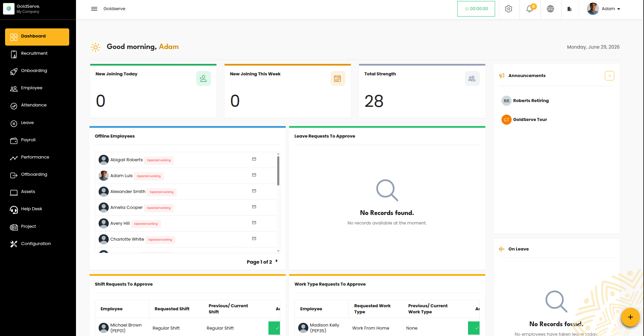Click Expected working badge for Avery Hill
This screenshot has height=336, width=644.
coord(146,224)
